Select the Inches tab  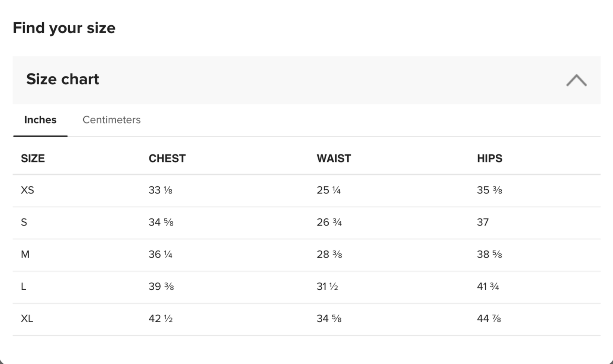click(40, 120)
